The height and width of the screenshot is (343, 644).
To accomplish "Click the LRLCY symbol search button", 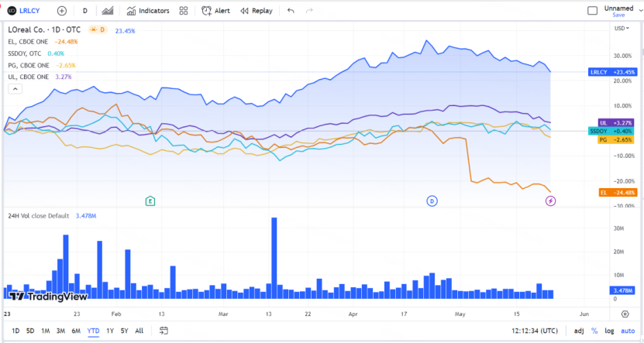I will click(26, 11).
